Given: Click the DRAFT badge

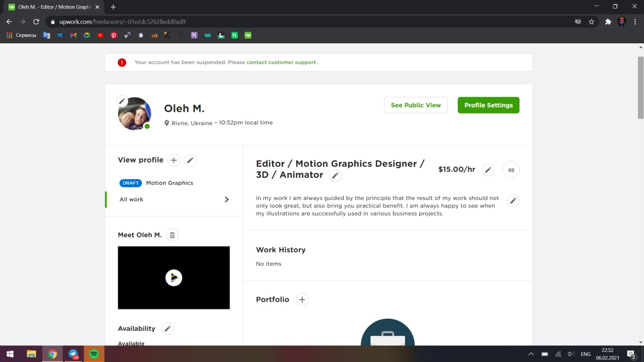Looking at the screenshot, I should pyautogui.click(x=131, y=183).
